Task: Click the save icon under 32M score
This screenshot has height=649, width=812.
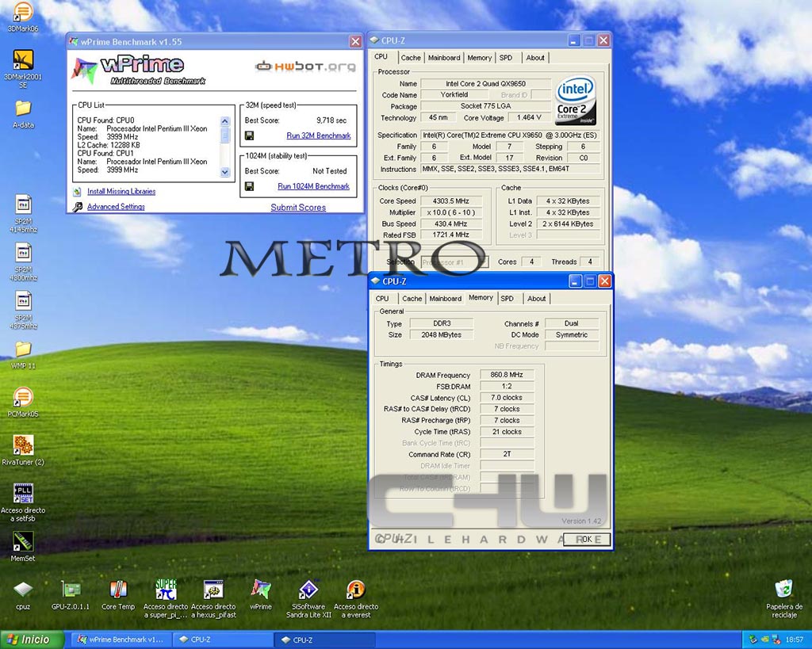Action: (249, 136)
